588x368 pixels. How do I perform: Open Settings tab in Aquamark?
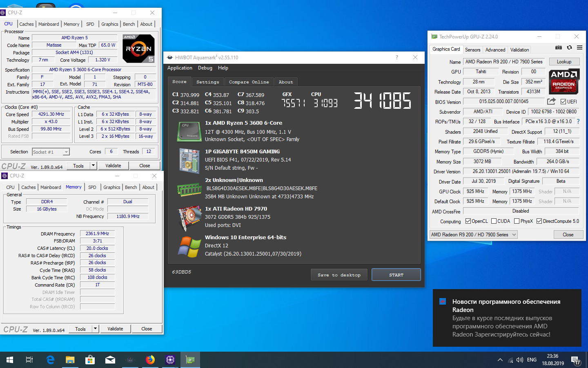(x=207, y=82)
